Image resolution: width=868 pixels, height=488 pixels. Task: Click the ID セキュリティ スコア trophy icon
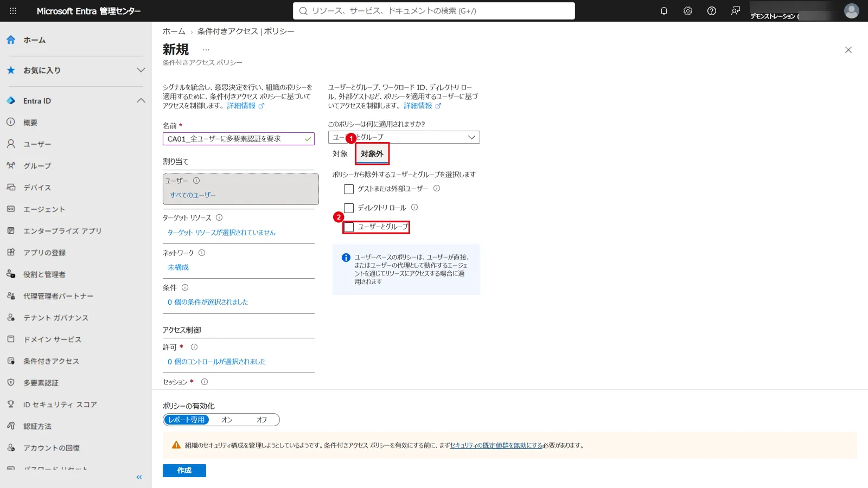pos(11,404)
